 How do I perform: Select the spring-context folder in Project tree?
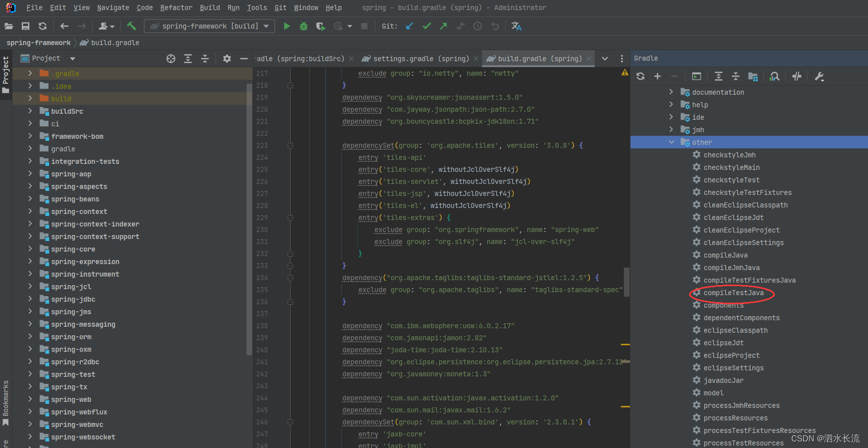pos(79,211)
